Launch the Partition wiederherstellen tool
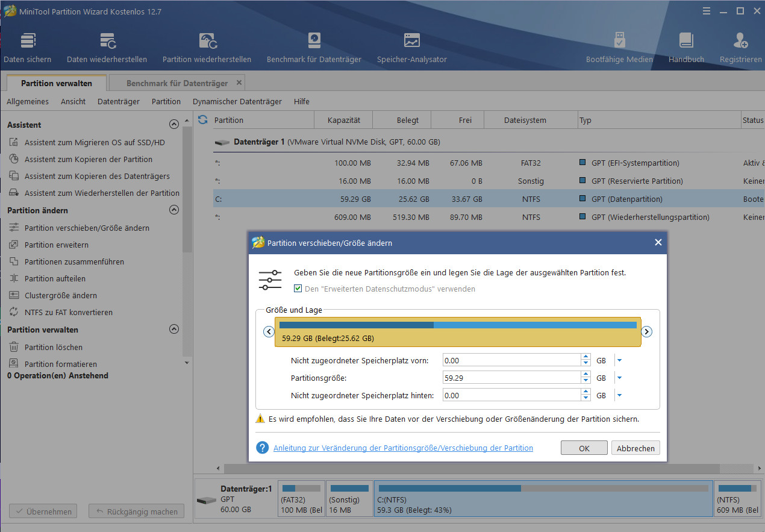 pos(207,41)
